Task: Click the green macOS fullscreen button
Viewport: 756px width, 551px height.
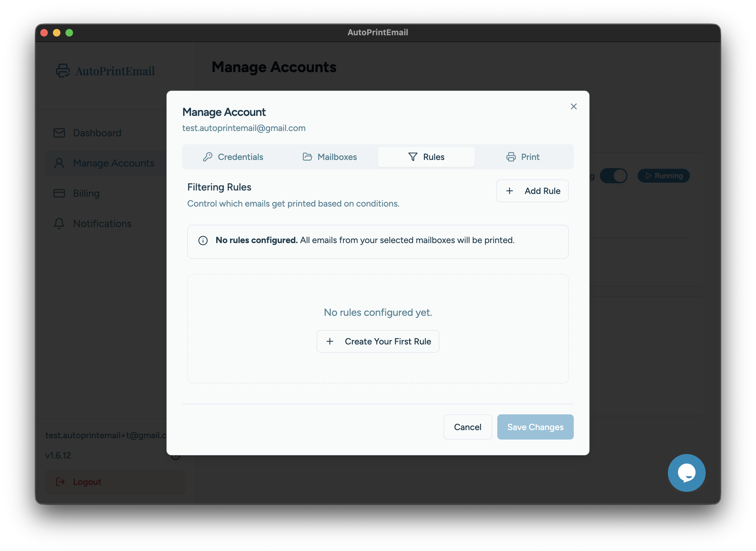Action: 69,33
